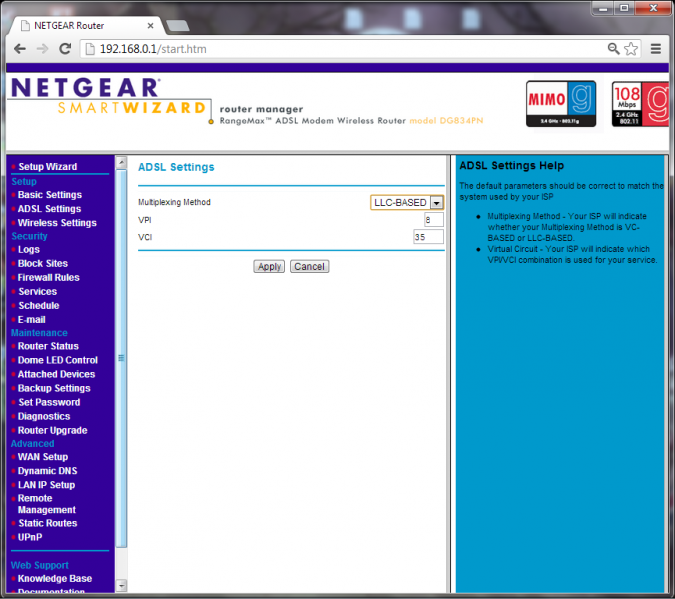Image resolution: width=675 pixels, height=599 pixels.
Task: Reload the page with the refresh icon
Action: pyautogui.click(x=65, y=49)
